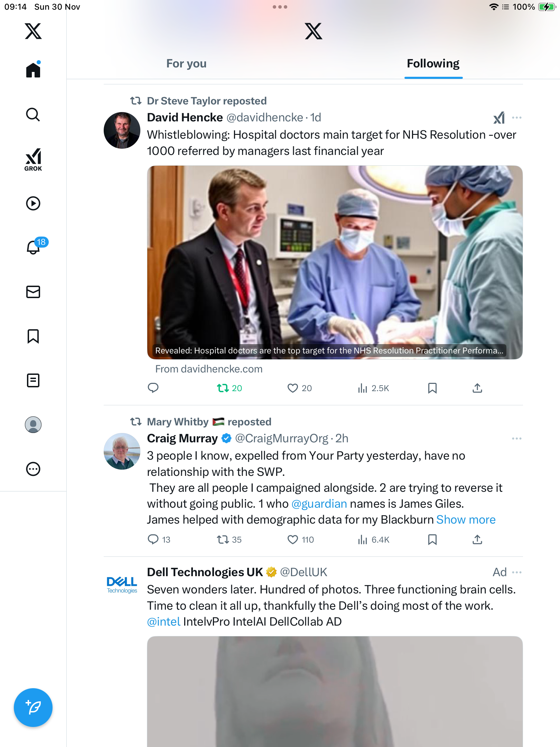Open more options on David Hencke's post
Image resolution: width=560 pixels, height=747 pixels.
[x=516, y=118]
